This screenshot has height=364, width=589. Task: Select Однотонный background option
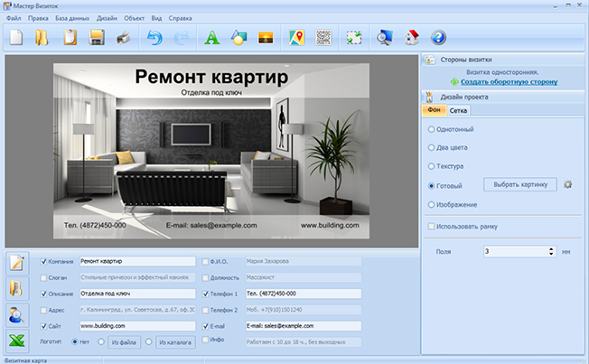coord(431,129)
